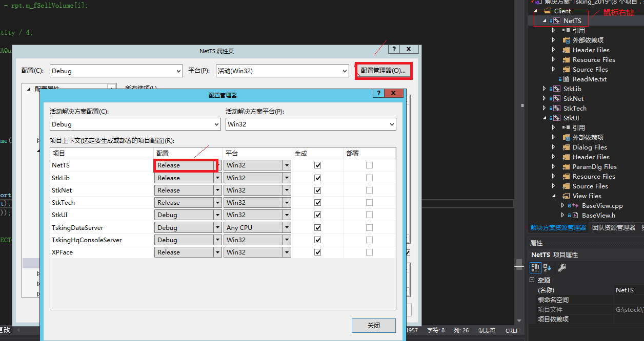This screenshot has width=644, height=341.
Task: Collapse the 杂项 category in Properties
Action: click(x=532, y=280)
